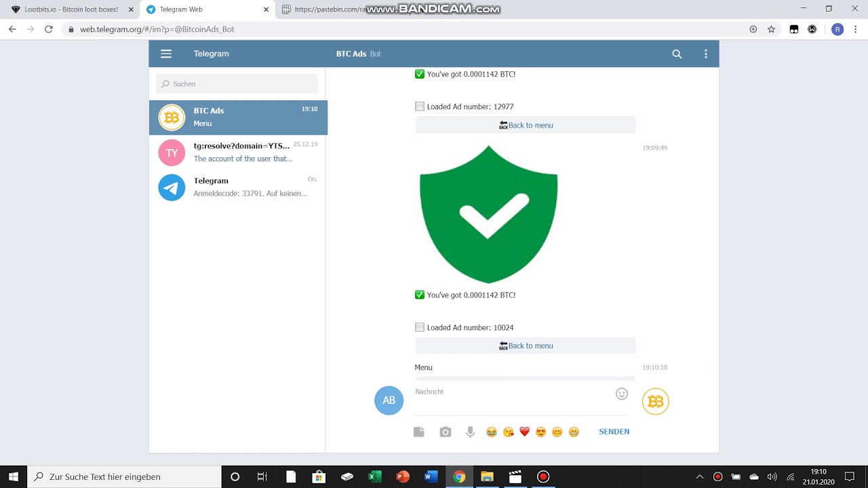Click Back to menu under ad 10024
Image resolution: width=868 pixels, height=488 pixels.
coord(526,346)
